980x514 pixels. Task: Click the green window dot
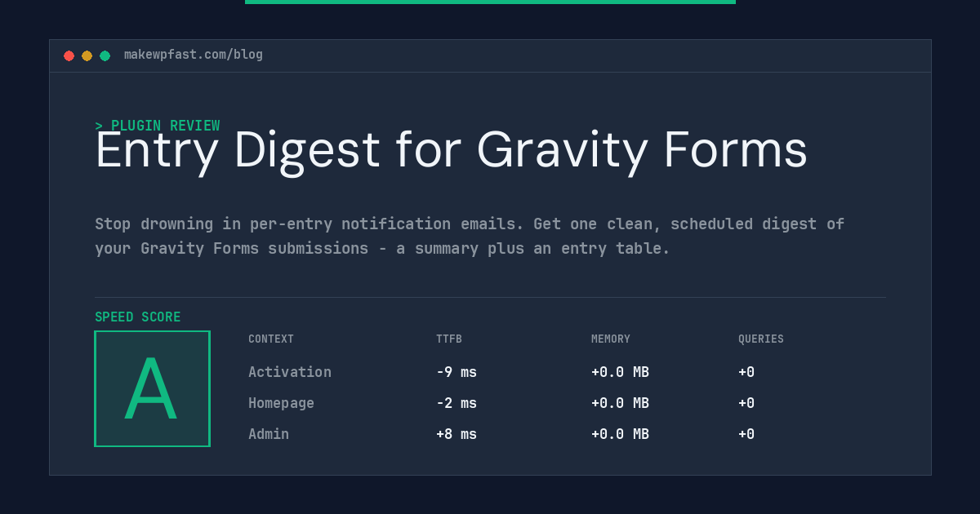[105, 55]
